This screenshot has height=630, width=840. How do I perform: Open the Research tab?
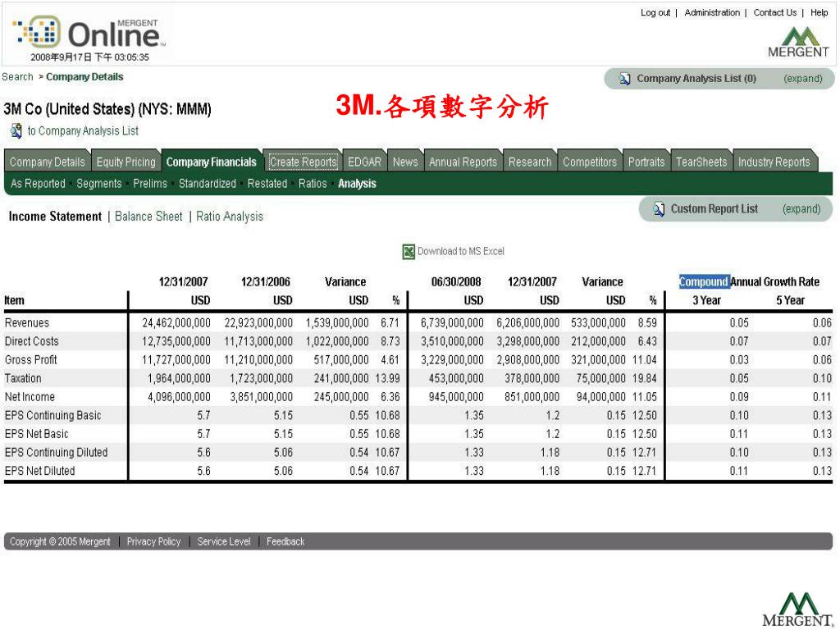click(530, 162)
